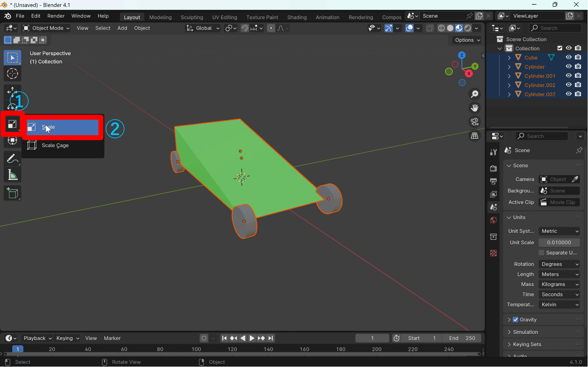Image resolution: width=588 pixels, height=367 pixels.
Task: Open the Mass Kilograms dropdown
Action: pos(559,285)
